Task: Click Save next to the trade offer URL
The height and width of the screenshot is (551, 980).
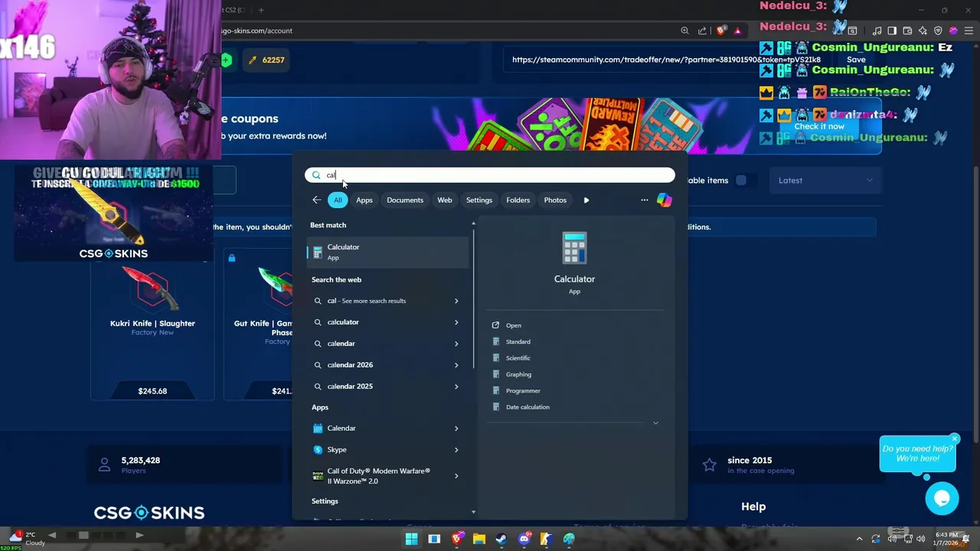Action: [856, 60]
